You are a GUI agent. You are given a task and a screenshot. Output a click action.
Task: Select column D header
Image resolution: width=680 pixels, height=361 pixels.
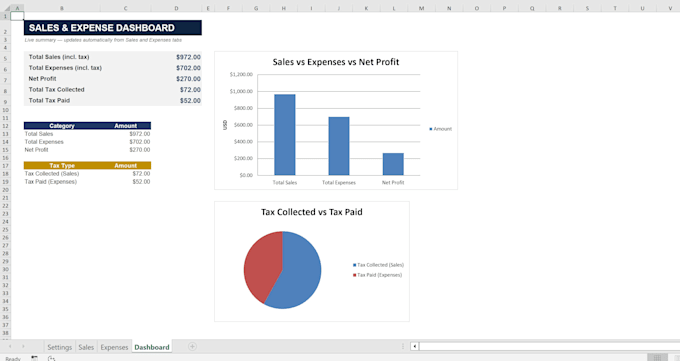pos(177,8)
